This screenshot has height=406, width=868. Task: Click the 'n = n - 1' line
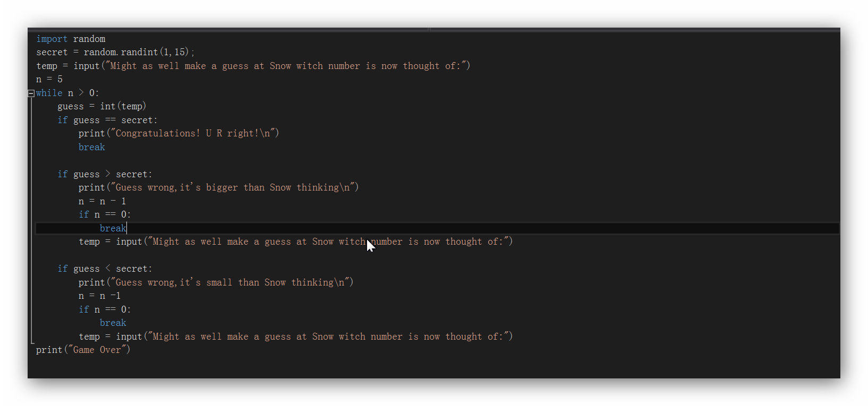[102, 201]
